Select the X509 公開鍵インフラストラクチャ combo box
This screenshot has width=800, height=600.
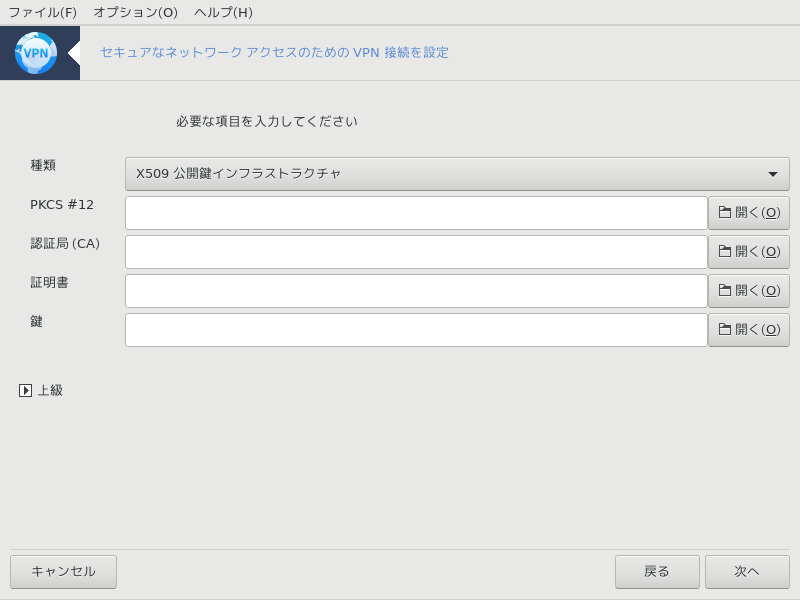pos(457,174)
